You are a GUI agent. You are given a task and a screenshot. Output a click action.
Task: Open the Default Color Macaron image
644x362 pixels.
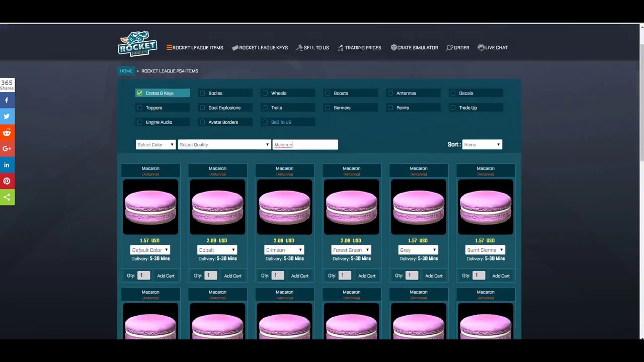(150, 207)
